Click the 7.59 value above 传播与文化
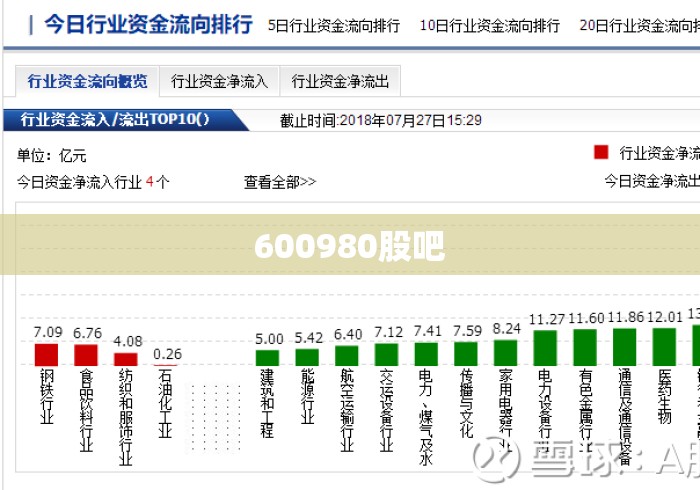 (x=467, y=331)
